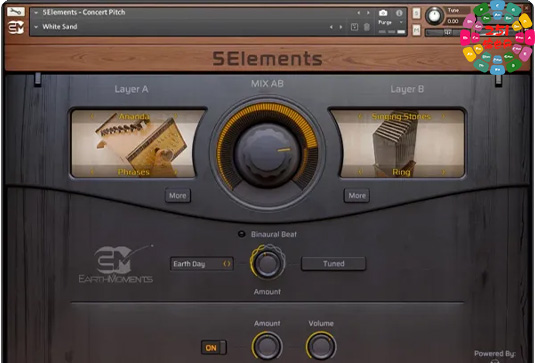Switch to the next articulation after Ring
This screenshot has width=535, height=363.
[443, 172]
